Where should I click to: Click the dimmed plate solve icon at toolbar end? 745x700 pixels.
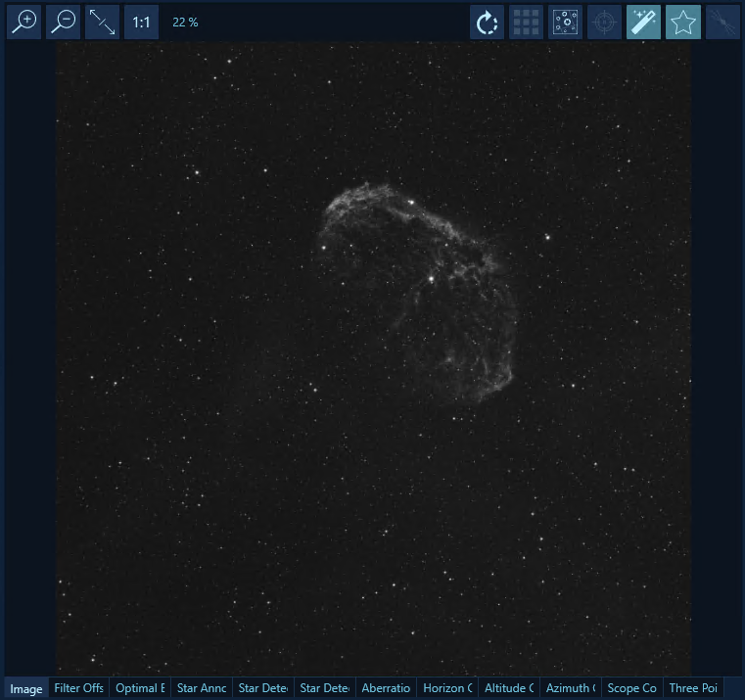[722, 22]
